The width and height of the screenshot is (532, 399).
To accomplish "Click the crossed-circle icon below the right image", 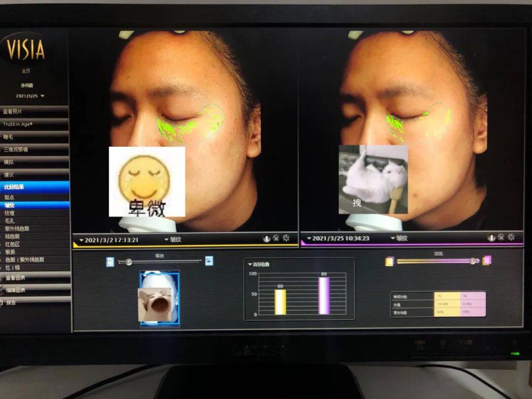I will click(501, 237).
